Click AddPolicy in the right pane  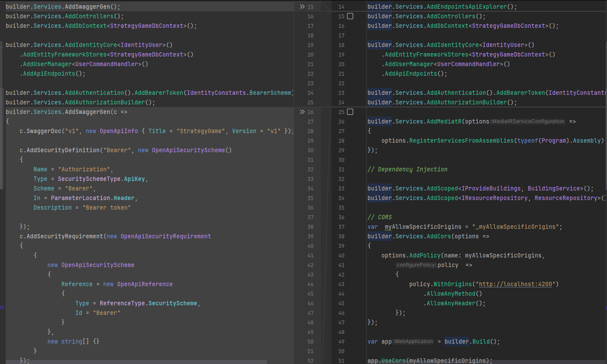(x=425, y=255)
